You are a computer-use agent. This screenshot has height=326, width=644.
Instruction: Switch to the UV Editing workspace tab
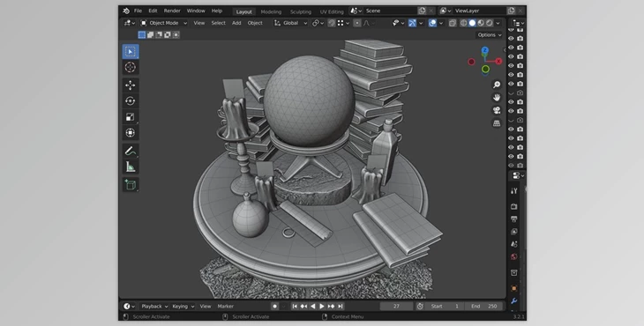click(332, 11)
